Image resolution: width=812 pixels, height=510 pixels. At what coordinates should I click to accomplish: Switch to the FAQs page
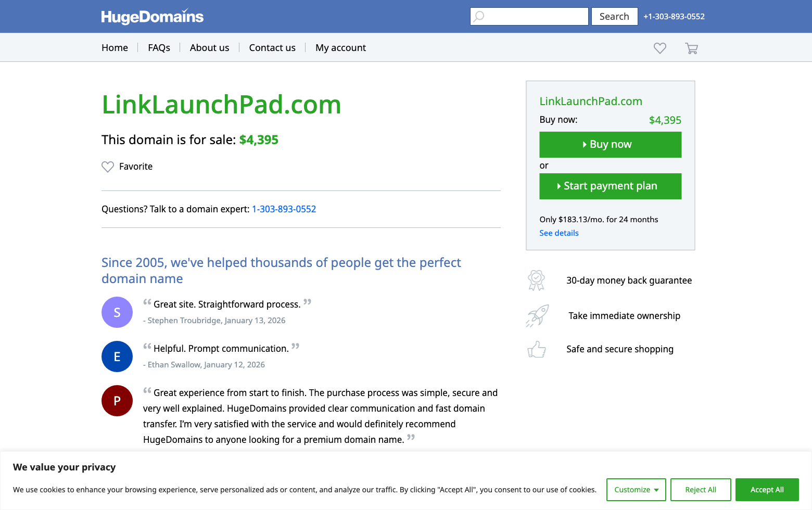[159, 47]
